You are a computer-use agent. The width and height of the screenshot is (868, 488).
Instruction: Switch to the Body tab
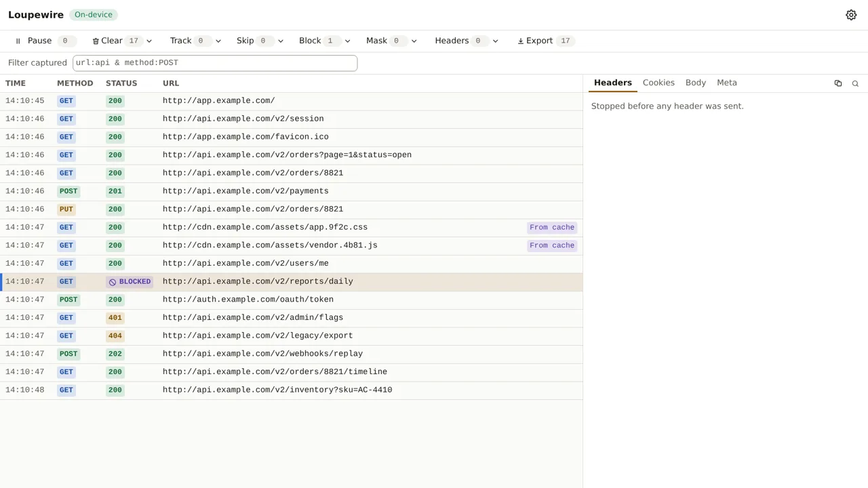(696, 83)
